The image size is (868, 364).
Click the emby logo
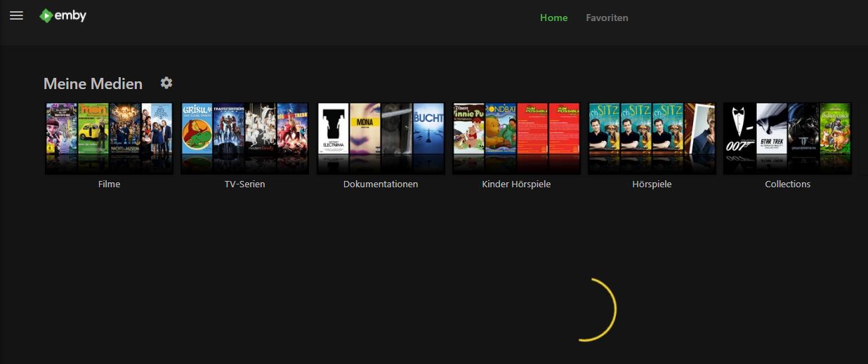pyautogui.click(x=63, y=15)
